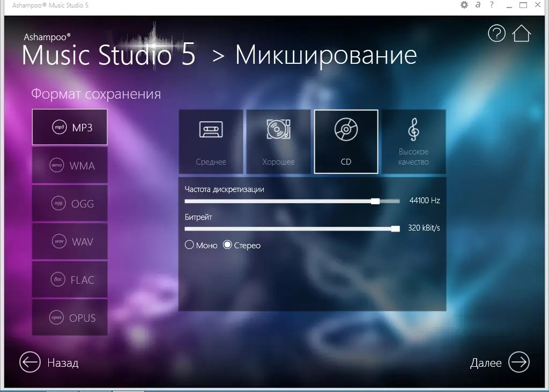Click the Битрейт slider handle

pos(395,229)
